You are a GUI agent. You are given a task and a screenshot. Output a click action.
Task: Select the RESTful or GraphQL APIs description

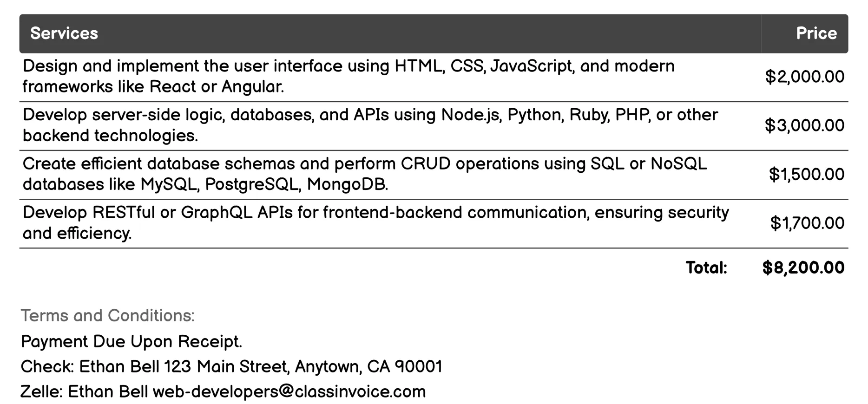coord(375,223)
